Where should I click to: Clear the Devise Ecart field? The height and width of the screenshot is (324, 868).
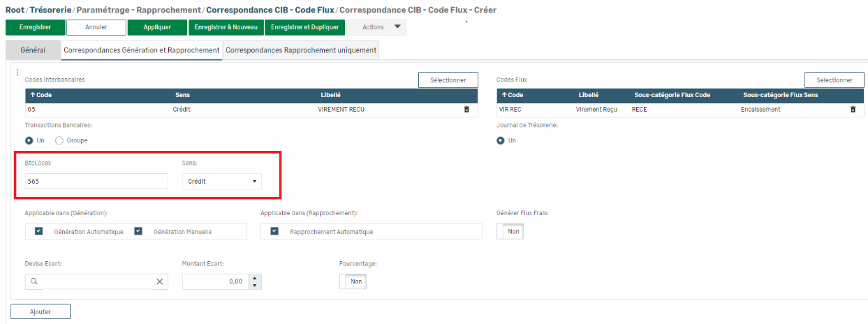coord(159,281)
